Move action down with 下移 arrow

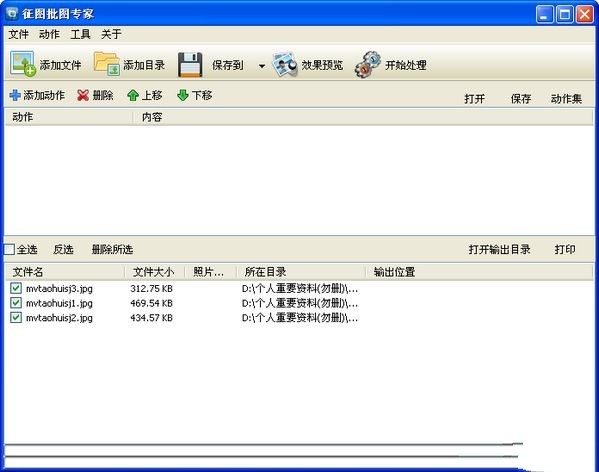pos(183,95)
